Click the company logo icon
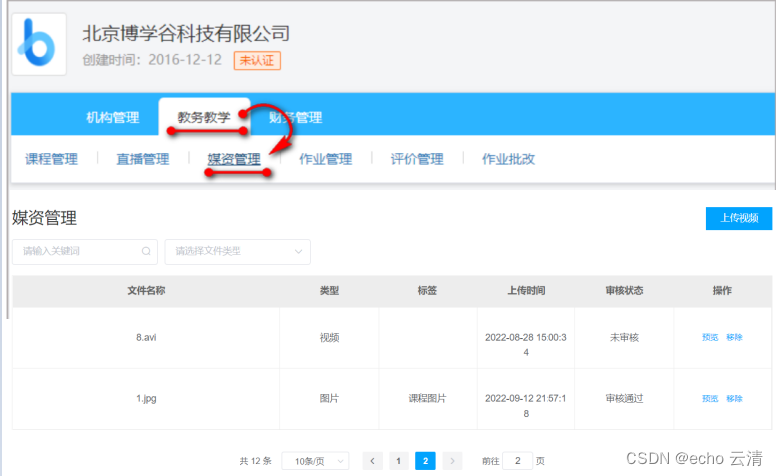The image size is (778, 476). pos(39,44)
